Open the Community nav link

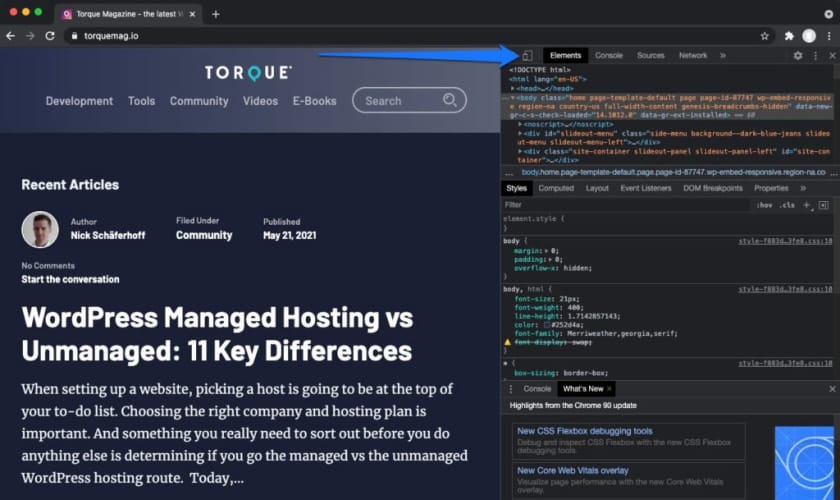(199, 101)
